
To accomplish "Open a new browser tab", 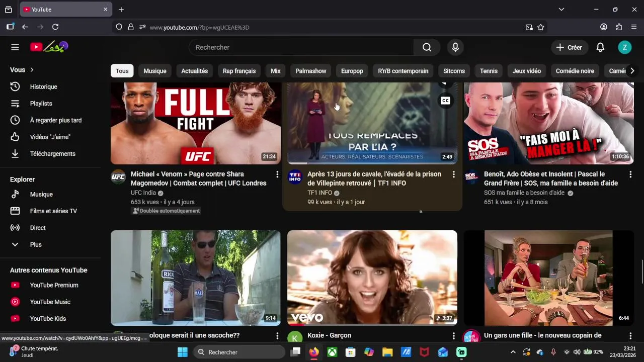I will click(121, 10).
